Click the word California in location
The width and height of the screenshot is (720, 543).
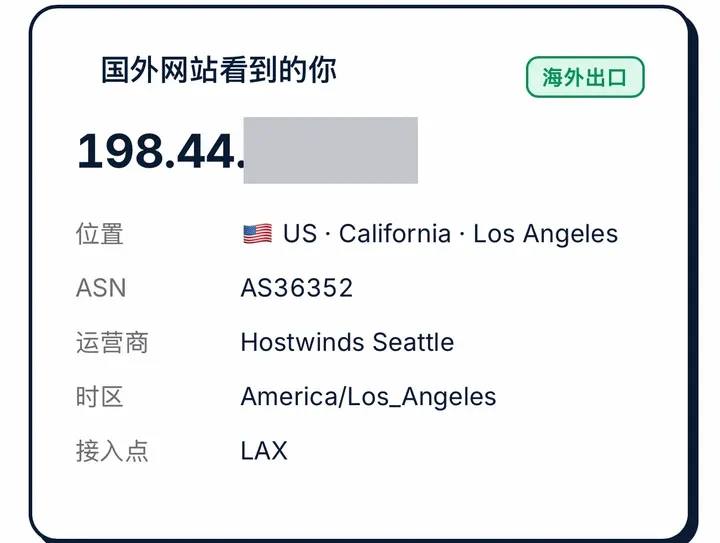click(395, 234)
